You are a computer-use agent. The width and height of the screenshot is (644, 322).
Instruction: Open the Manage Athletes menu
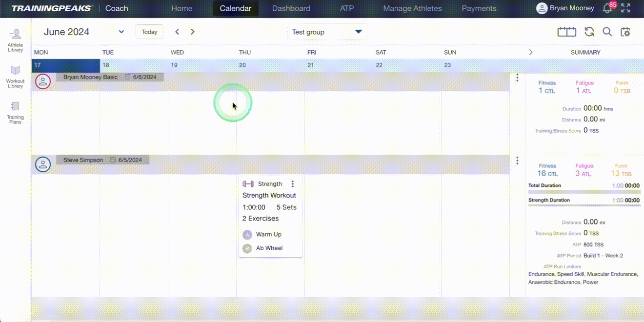412,8
